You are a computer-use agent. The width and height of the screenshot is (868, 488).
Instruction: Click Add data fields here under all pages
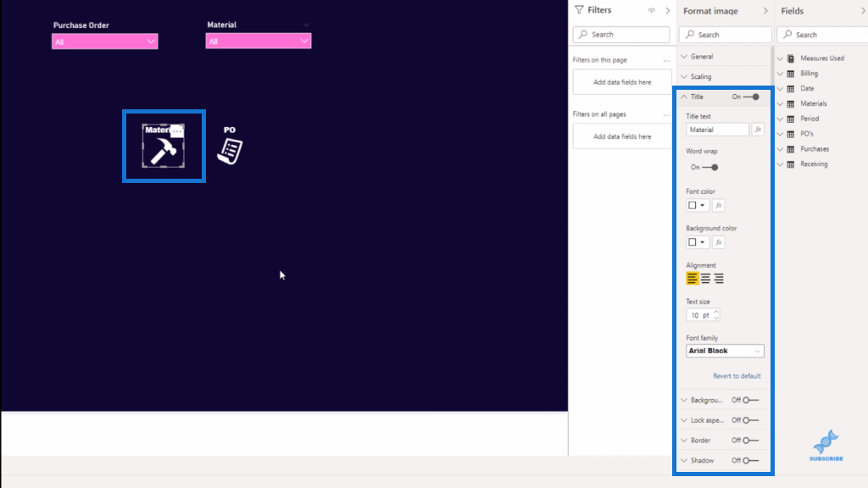pos(622,136)
